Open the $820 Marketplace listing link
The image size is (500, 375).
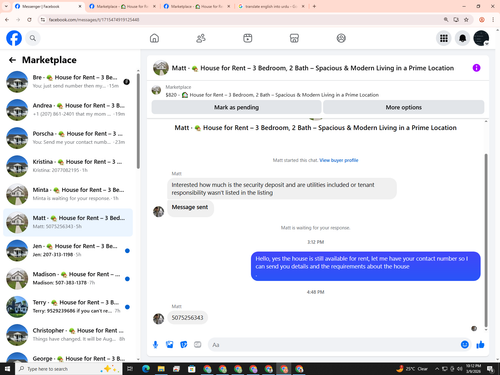pyautogui.click(x=272, y=95)
